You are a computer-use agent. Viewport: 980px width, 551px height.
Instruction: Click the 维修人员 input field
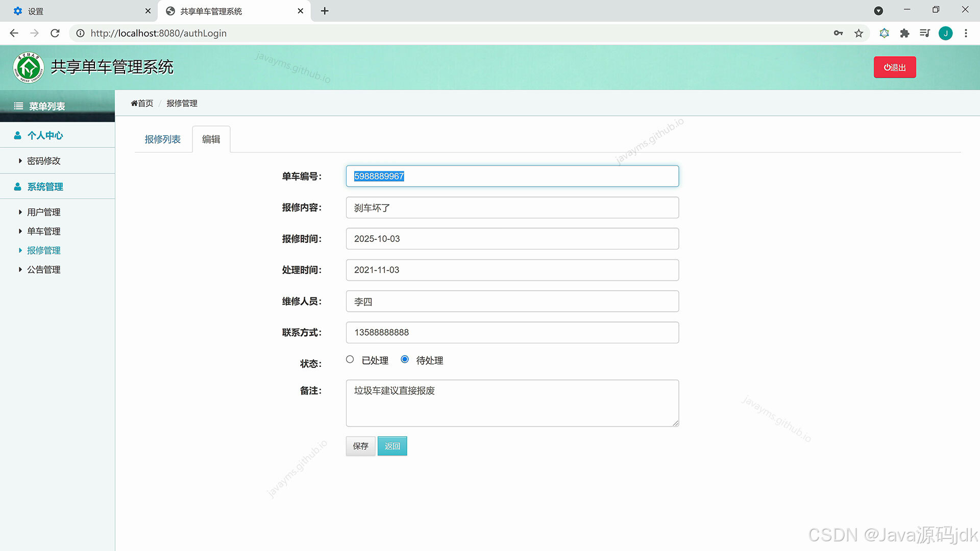pyautogui.click(x=512, y=302)
